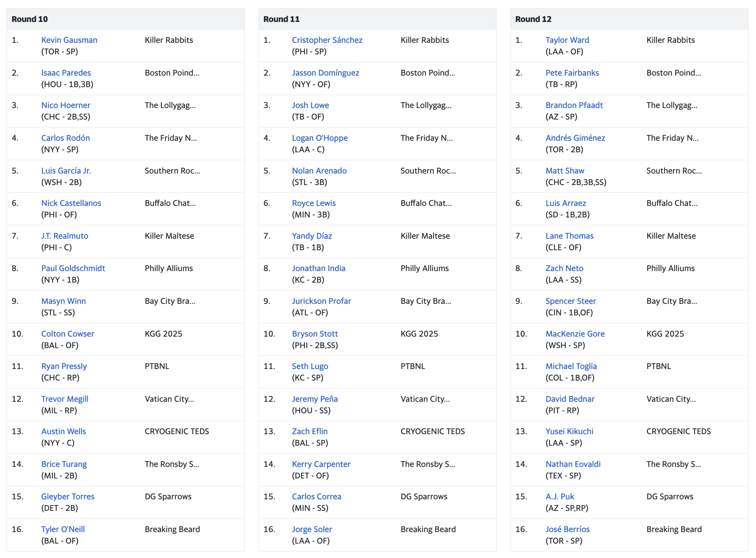The width and height of the screenshot is (756, 558).
Task: Click the Round 11 table header
Action: point(377,19)
